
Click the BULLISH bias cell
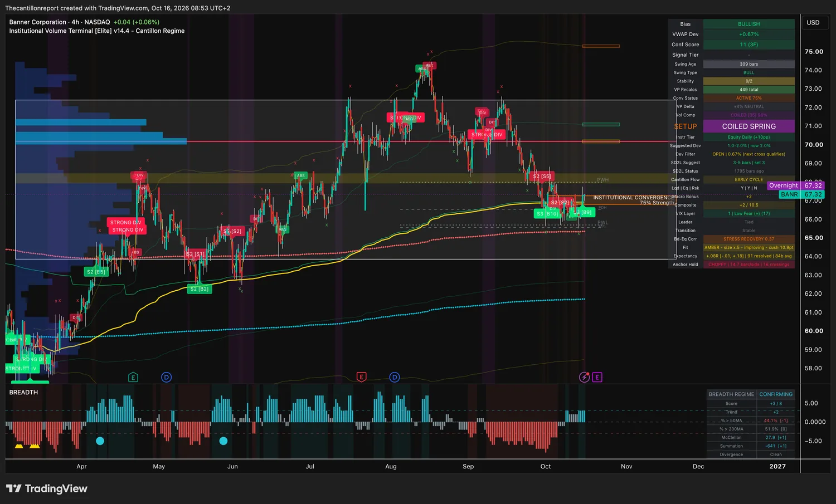(749, 24)
